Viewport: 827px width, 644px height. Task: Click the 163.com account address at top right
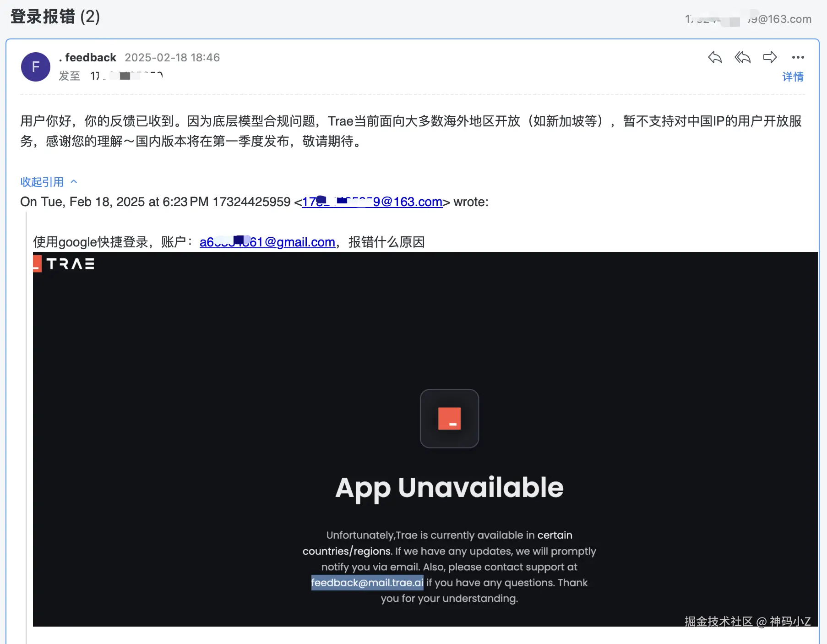tap(748, 19)
